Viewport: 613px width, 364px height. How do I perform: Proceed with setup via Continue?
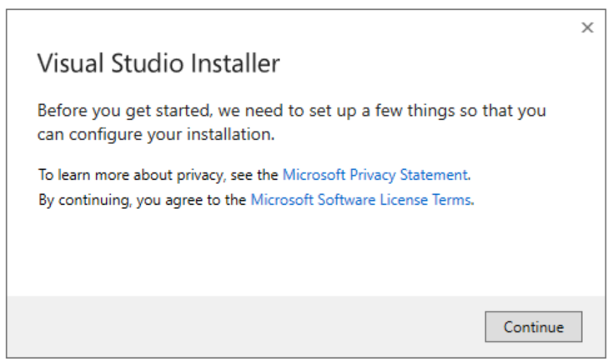pos(533,327)
